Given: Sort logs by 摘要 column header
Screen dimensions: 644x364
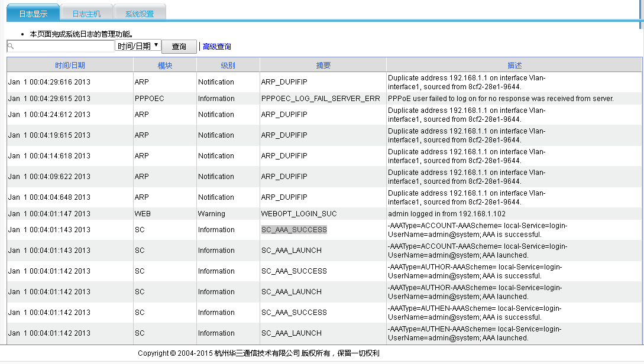Looking at the screenshot, I should (x=323, y=66).
